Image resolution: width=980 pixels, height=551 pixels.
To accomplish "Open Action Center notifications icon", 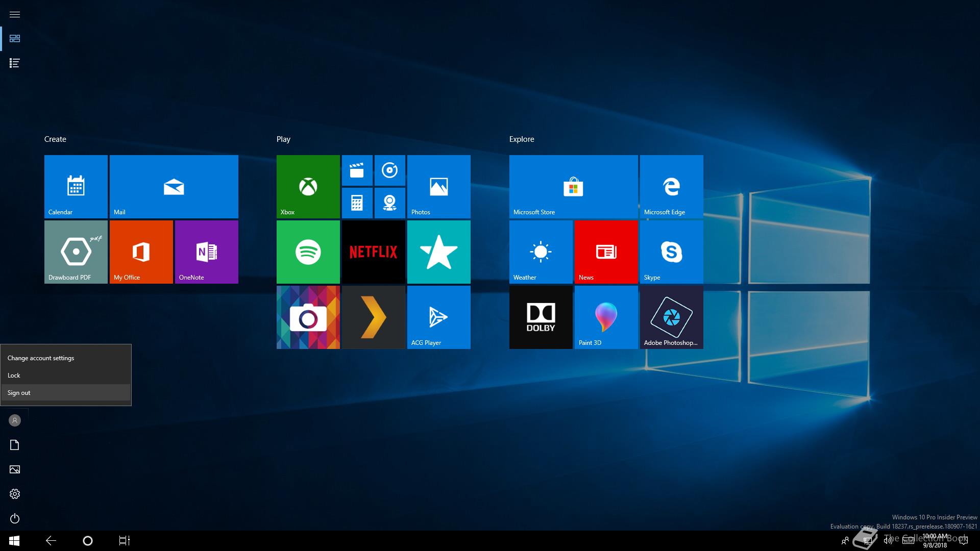I will pos(964,541).
